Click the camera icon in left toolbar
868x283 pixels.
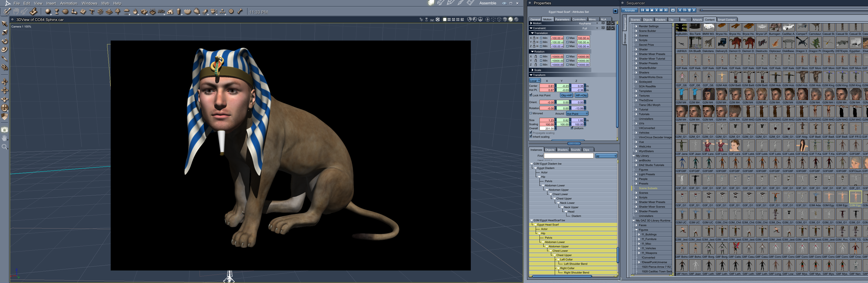click(5, 130)
